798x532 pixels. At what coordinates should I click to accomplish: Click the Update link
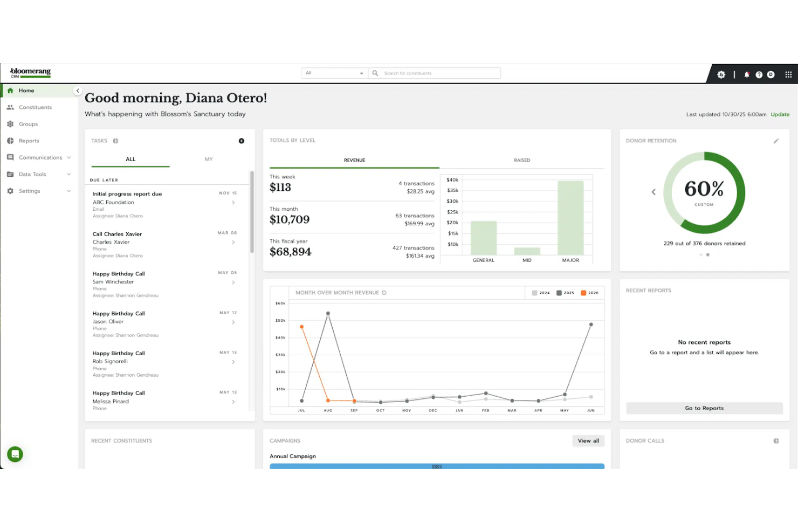[x=780, y=115]
